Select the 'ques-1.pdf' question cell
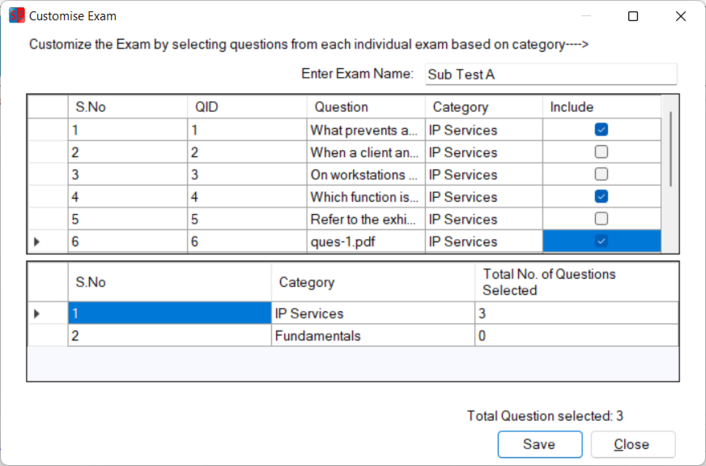706x466 pixels. coord(366,242)
